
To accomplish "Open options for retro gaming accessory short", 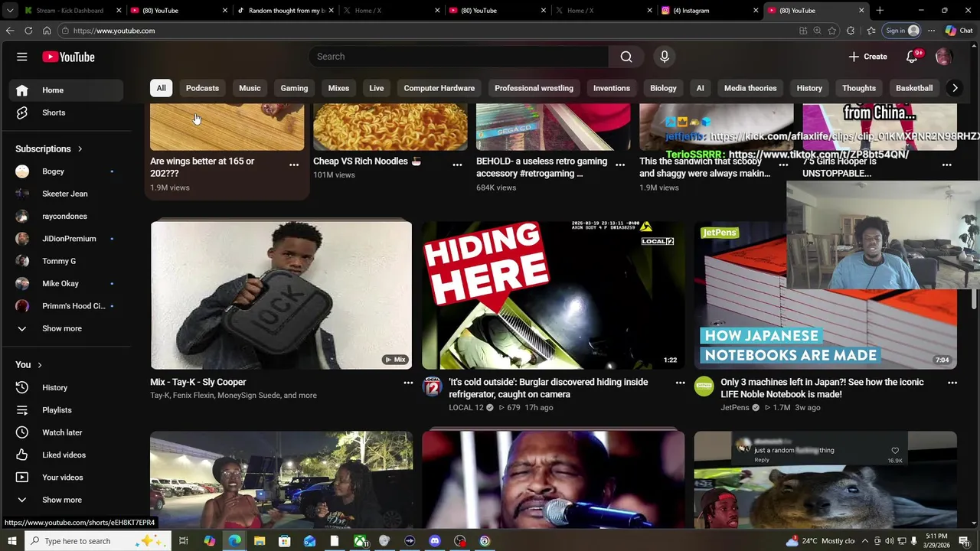I will 620,165.
